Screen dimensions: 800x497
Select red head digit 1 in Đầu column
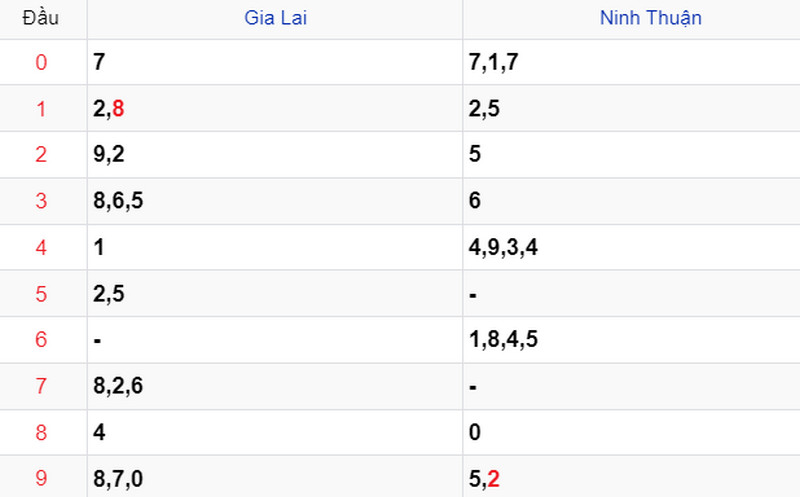[41, 109]
